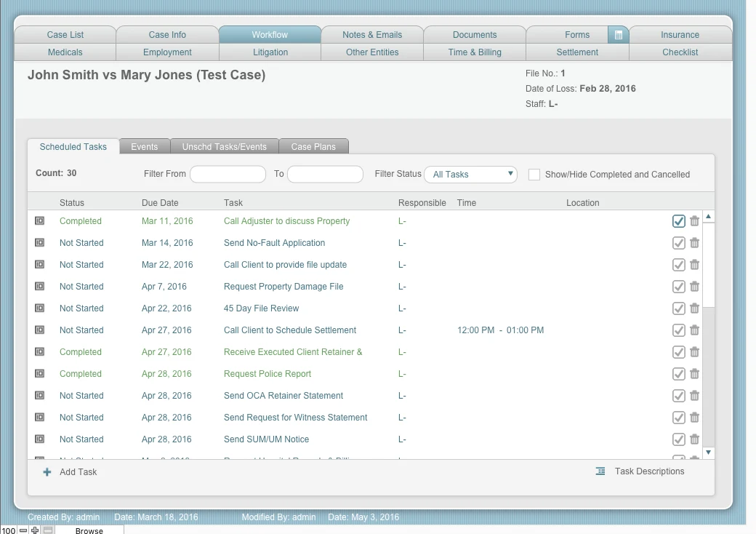Mark 45 Day File Review complete
This screenshot has width=756, height=534.
point(678,308)
